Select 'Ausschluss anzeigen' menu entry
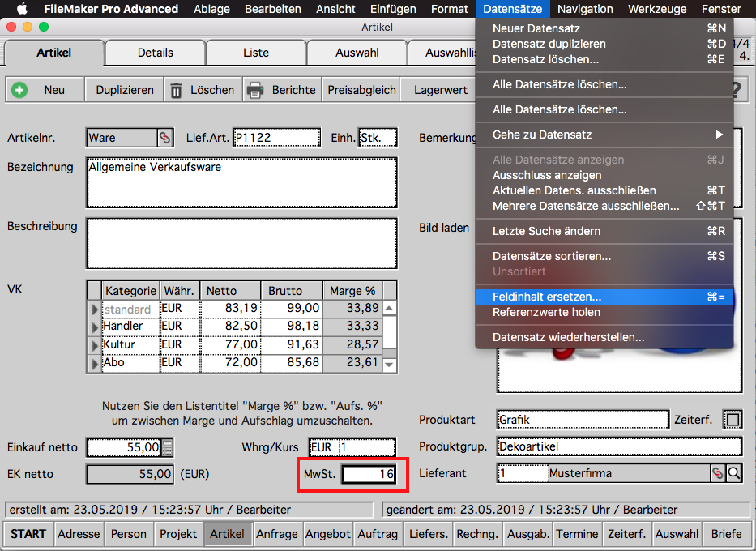The width and height of the screenshot is (756, 551). [x=604, y=175]
